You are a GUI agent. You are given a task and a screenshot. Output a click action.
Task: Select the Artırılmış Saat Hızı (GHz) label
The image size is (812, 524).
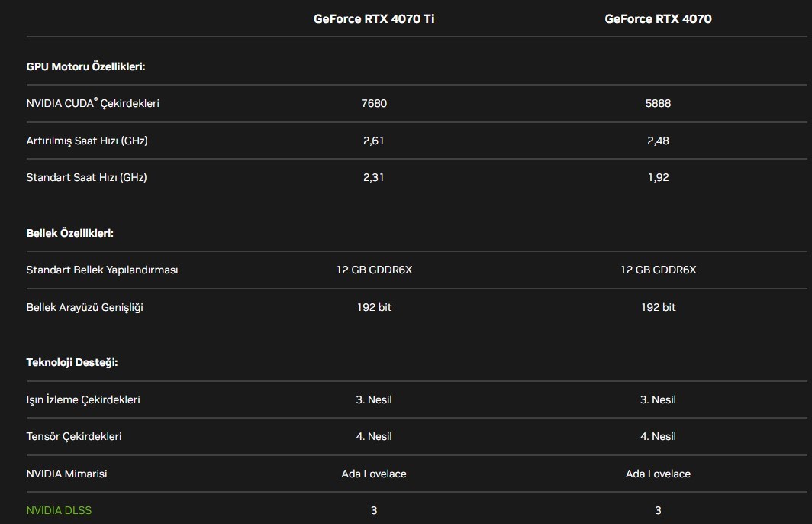tap(87, 141)
